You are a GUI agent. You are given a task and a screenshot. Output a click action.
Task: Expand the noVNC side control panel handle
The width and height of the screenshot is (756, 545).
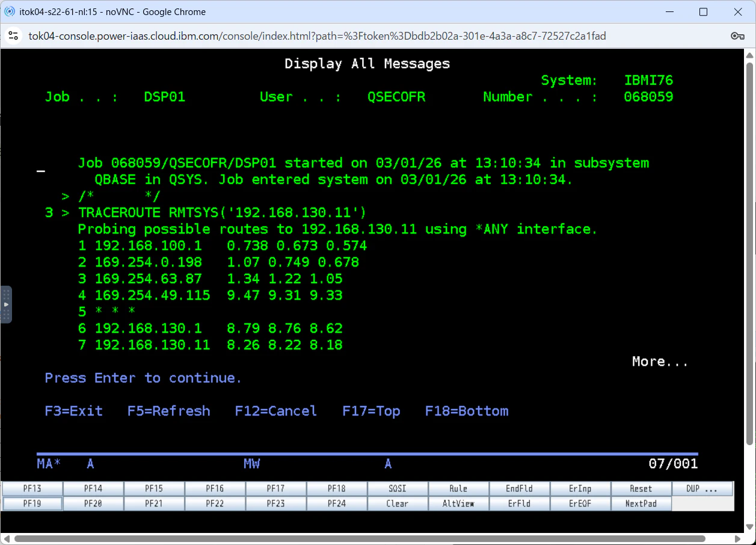(6, 304)
